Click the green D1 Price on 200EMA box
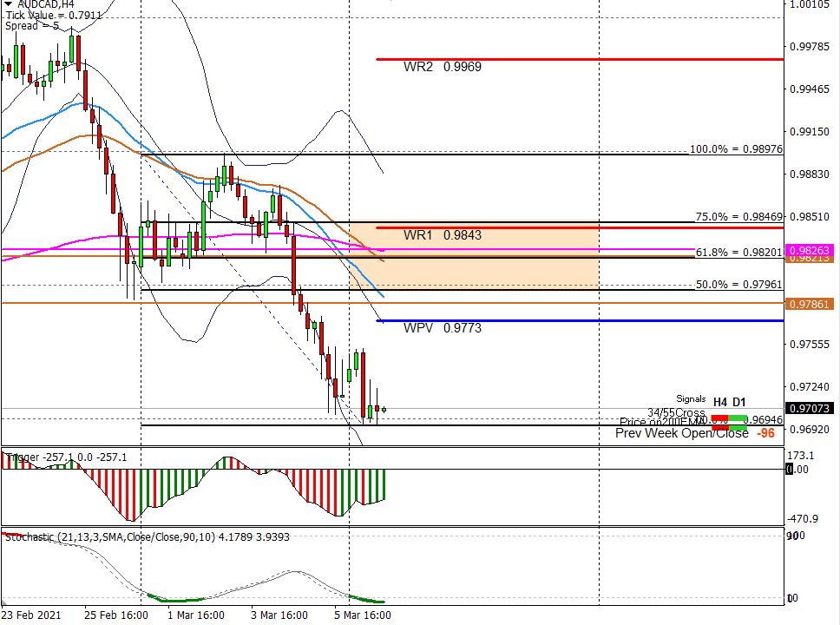The width and height of the screenshot is (840, 625). coord(738,427)
